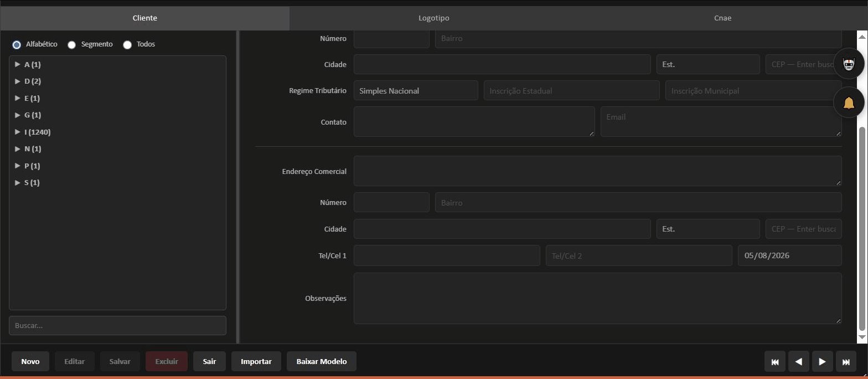
Task: Click the Salvar button
Action: coord(120,361)
